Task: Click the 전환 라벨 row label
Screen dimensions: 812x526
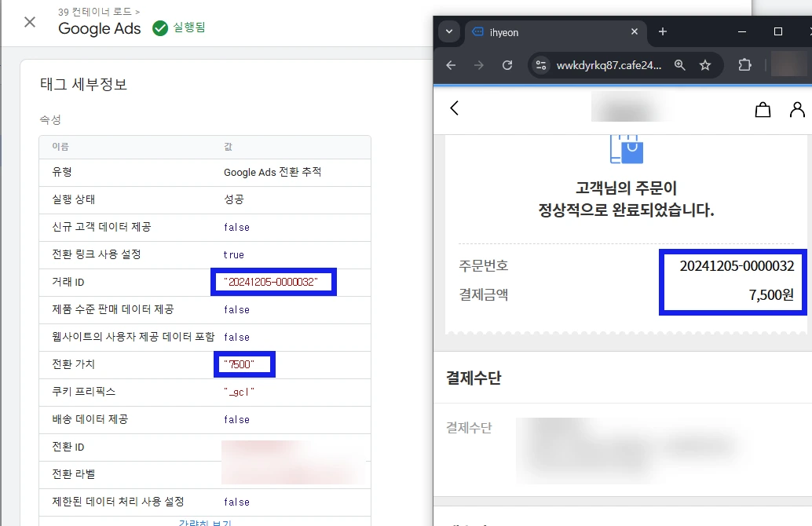Action: 73,474
